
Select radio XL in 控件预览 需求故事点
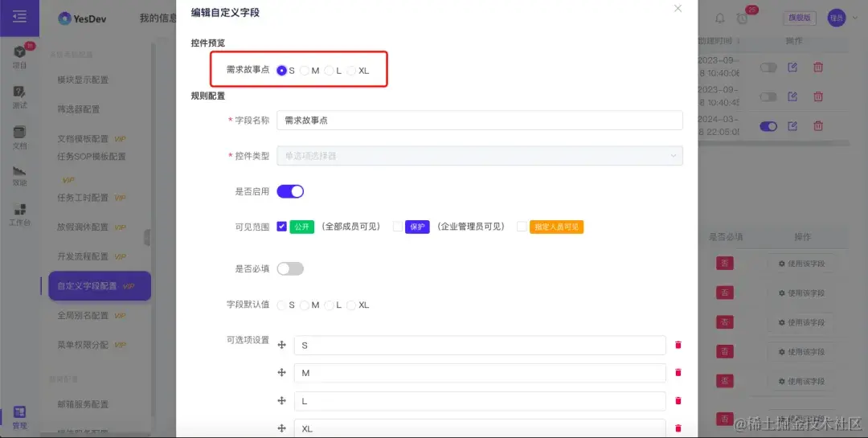pos(351,71)
